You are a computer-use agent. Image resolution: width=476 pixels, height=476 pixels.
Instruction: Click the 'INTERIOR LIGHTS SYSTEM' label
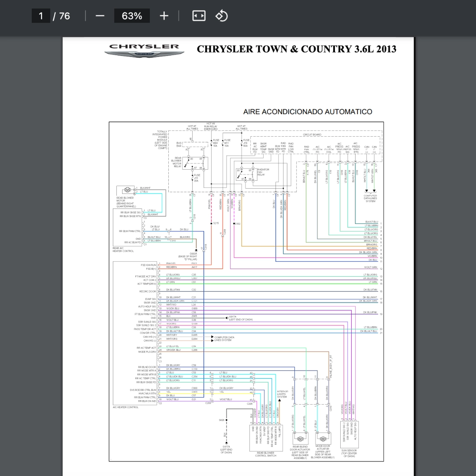point(283,394)
